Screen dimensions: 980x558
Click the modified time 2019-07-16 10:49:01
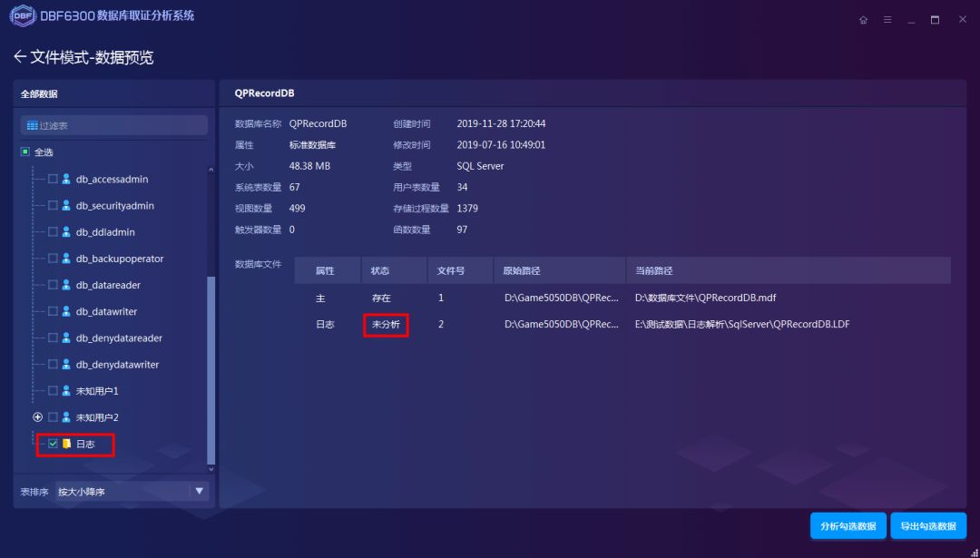(x=501, y=145)
